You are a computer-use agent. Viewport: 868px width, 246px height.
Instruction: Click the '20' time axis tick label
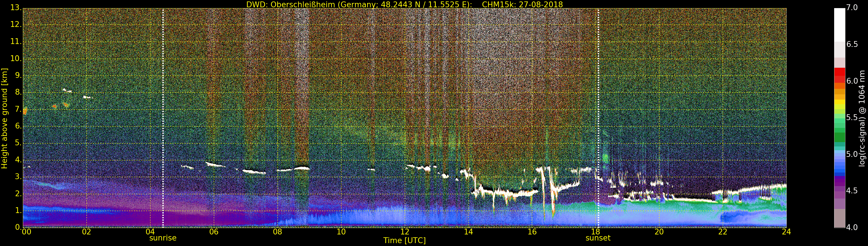(659, 232)
